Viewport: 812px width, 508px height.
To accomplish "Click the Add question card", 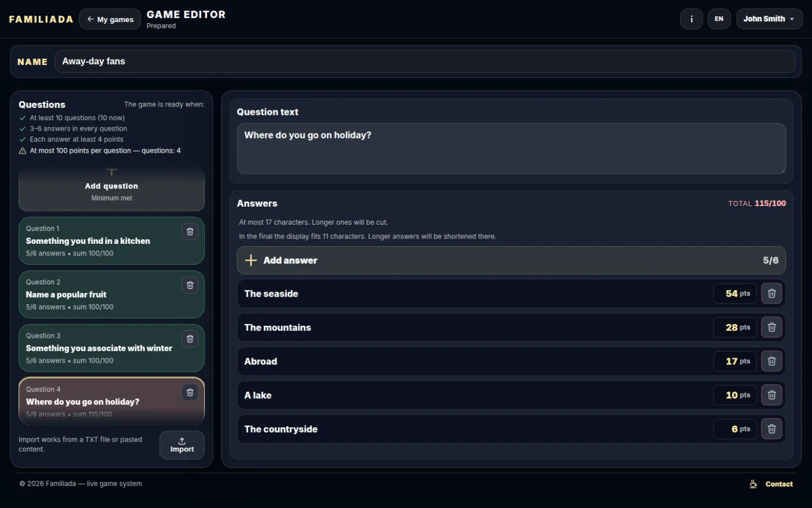I will coord(111,189).
